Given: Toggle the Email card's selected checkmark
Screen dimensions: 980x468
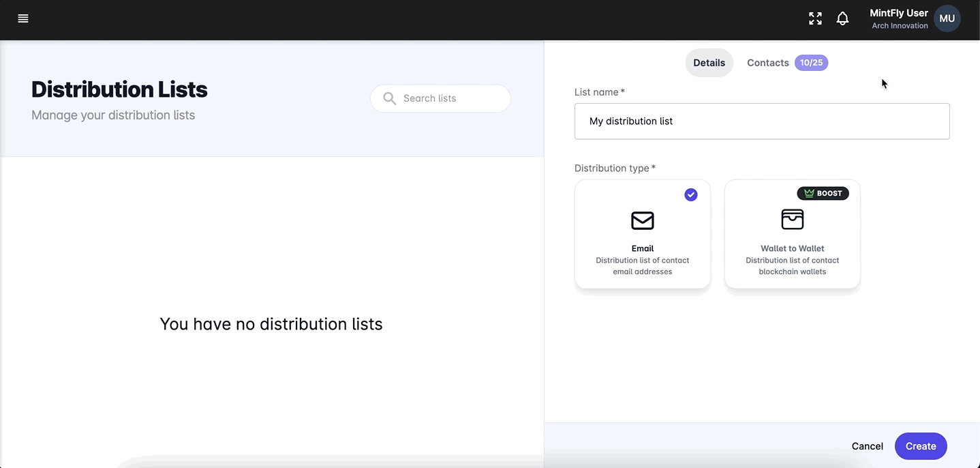Looking at the screenshot, I should (691, 194).
